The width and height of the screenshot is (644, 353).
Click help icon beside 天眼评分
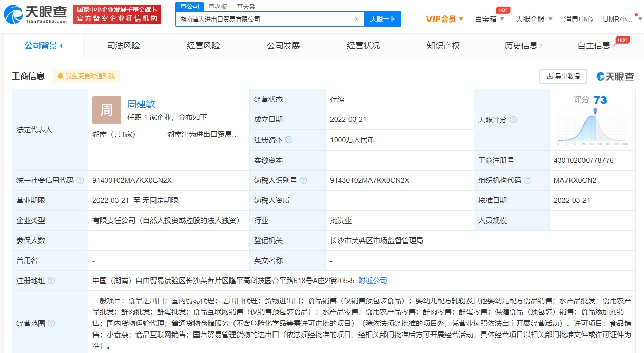point(513,120)
